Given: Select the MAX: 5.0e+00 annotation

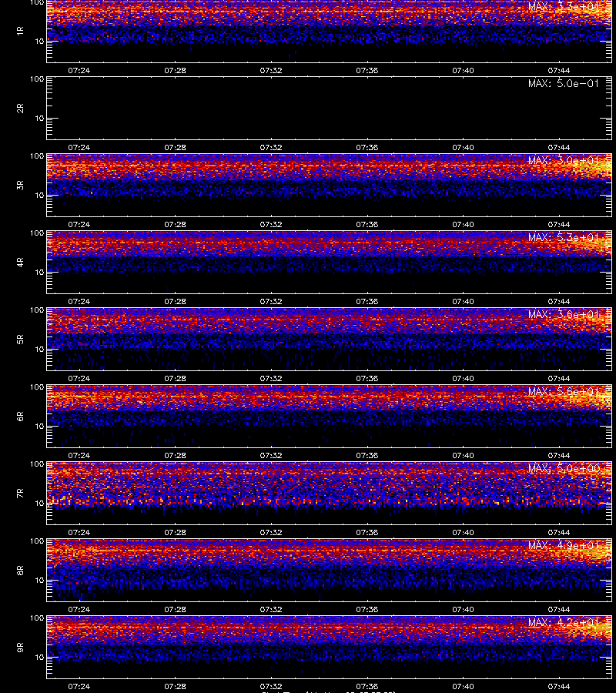Looking at the screenshot, I should (x=564, y=468).
